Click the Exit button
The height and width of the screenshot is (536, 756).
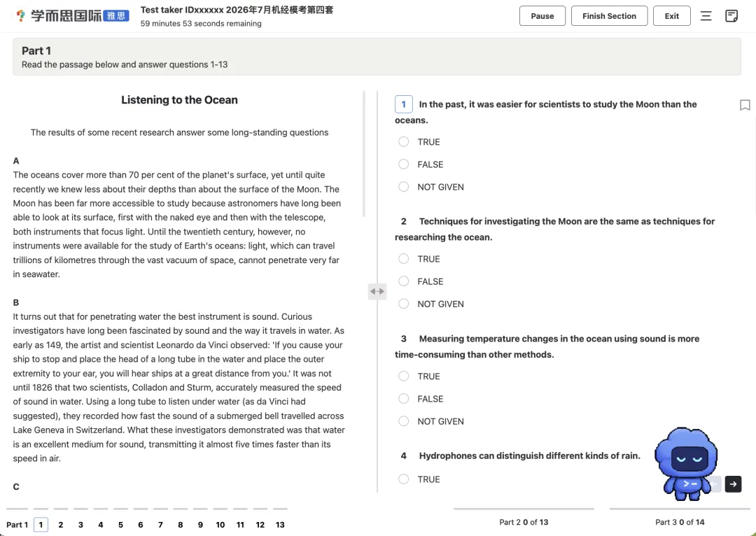pos(671,16)
